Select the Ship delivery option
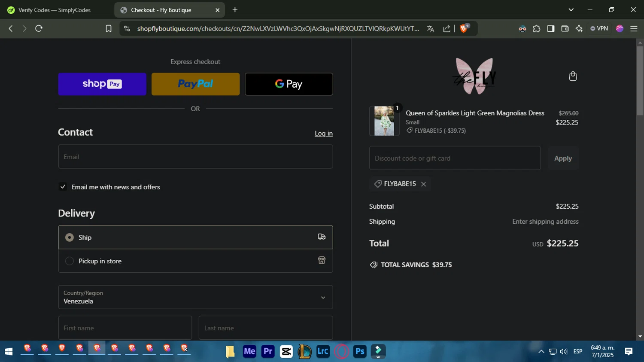 (x=195, y=237)
